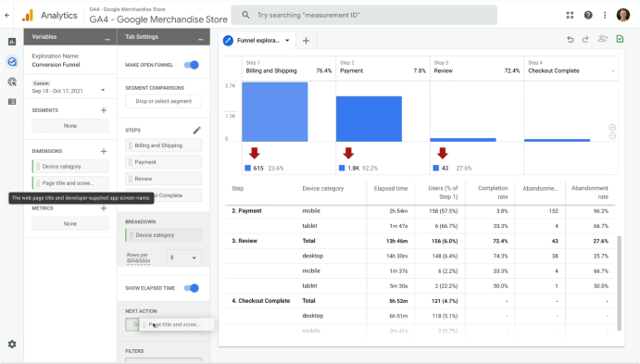The image size is (640, 364).
Task: Click the Step 4 Checkout Complete header
Action: coord(554,70)
